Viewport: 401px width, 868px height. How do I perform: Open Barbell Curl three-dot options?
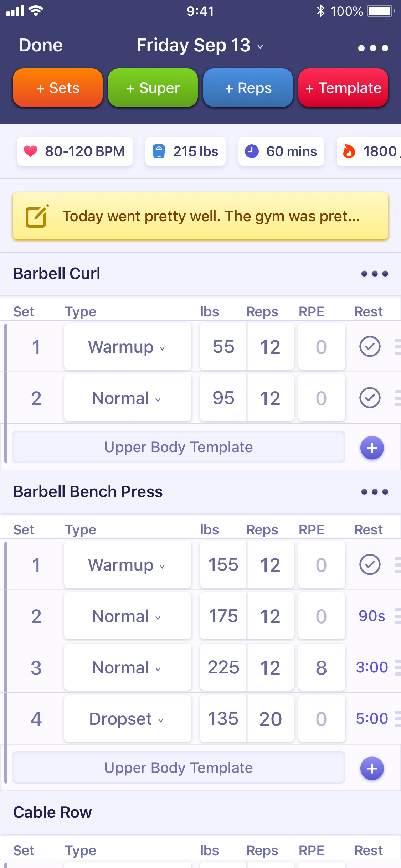pos(374,274)
